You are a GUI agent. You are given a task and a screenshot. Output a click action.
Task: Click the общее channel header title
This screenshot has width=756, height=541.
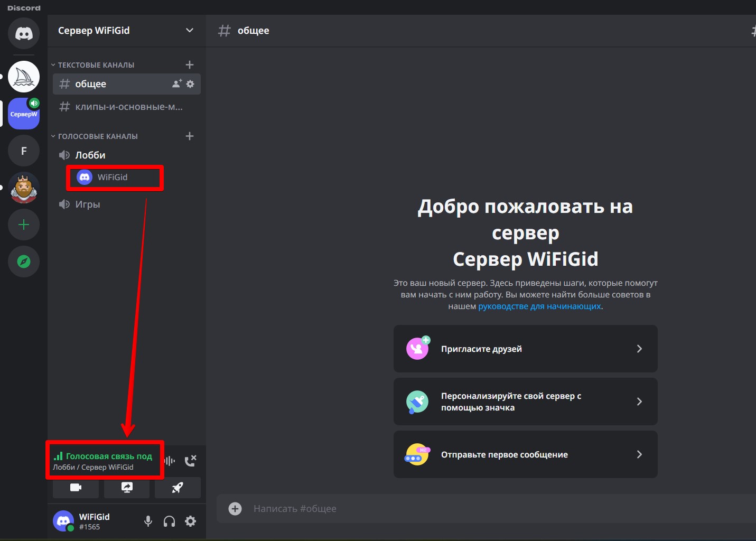[x=254, y=31]
